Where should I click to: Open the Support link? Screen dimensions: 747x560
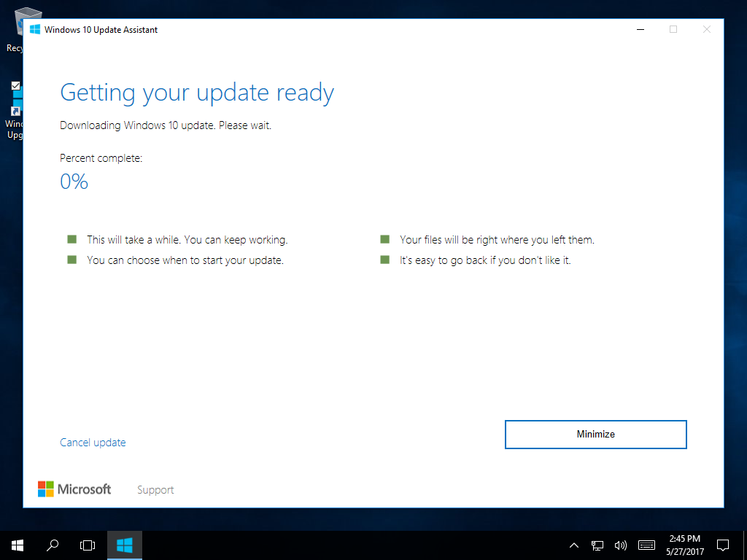point(155,489)
